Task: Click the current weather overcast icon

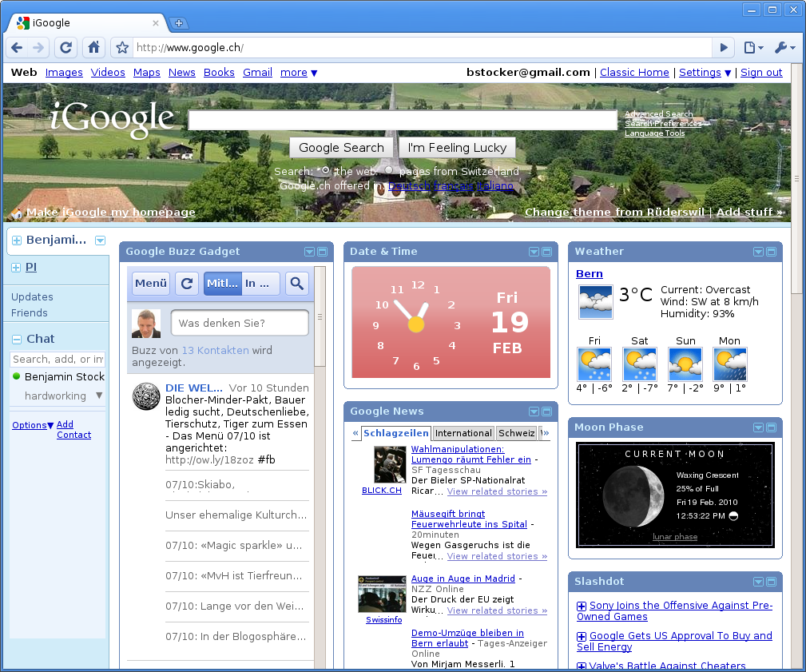Action: coord(596,302)
